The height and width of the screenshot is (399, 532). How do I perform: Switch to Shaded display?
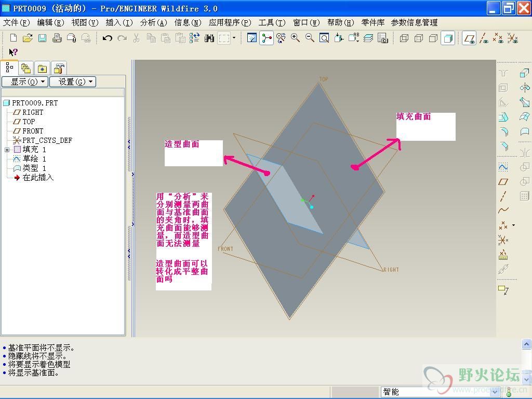(448, 38)
